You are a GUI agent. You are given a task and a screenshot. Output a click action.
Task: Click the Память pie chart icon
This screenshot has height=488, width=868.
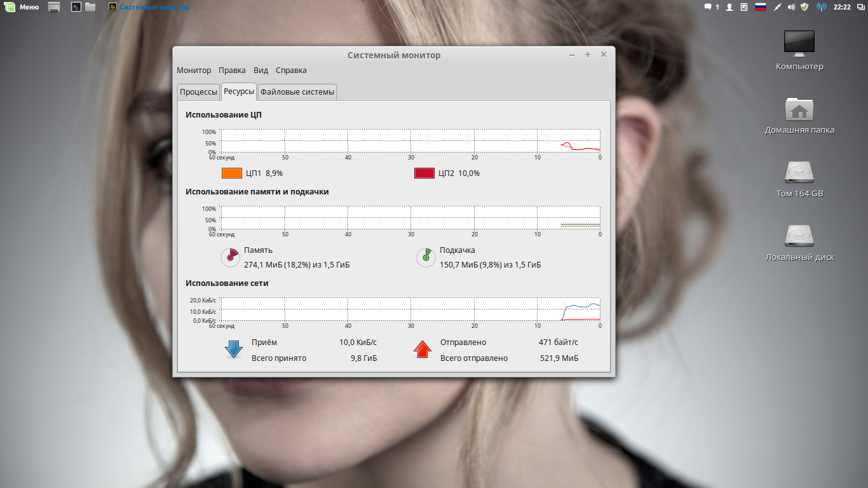(229, 257)
